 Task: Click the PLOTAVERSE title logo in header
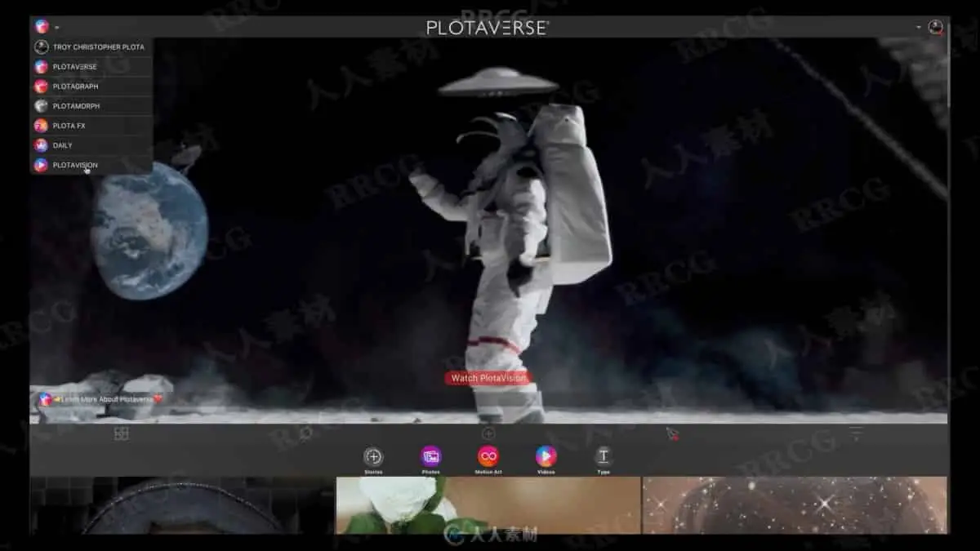point(488,28)
